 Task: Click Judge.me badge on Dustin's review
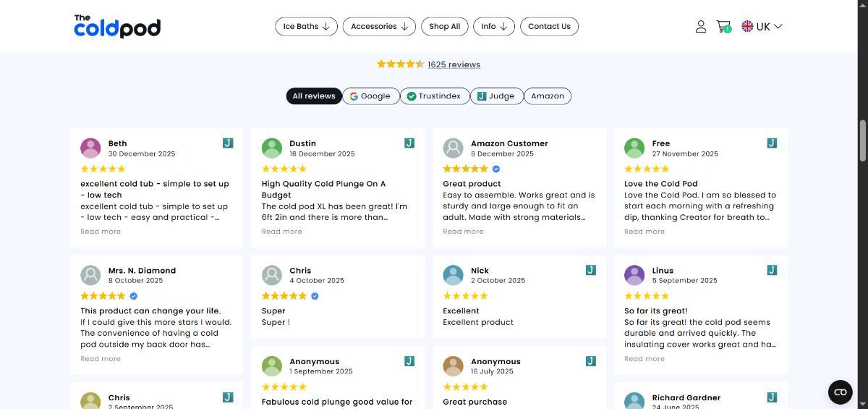[409, 143]
